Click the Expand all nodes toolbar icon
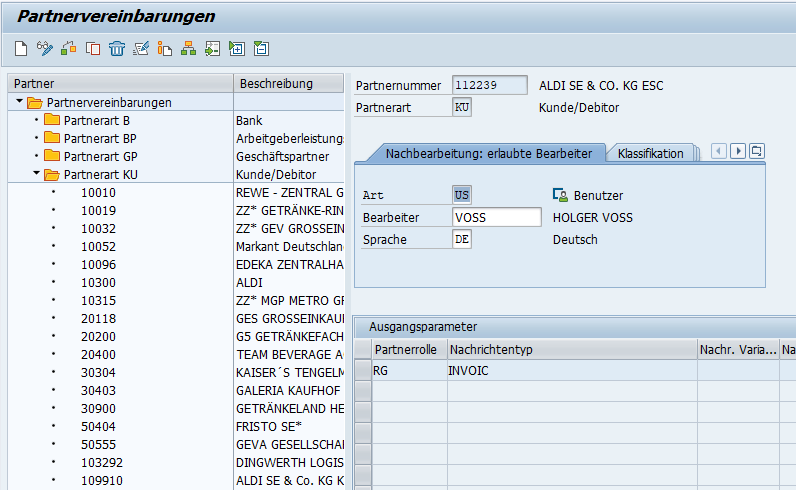This screenshot has height=490, width=796. click(237, 48)
